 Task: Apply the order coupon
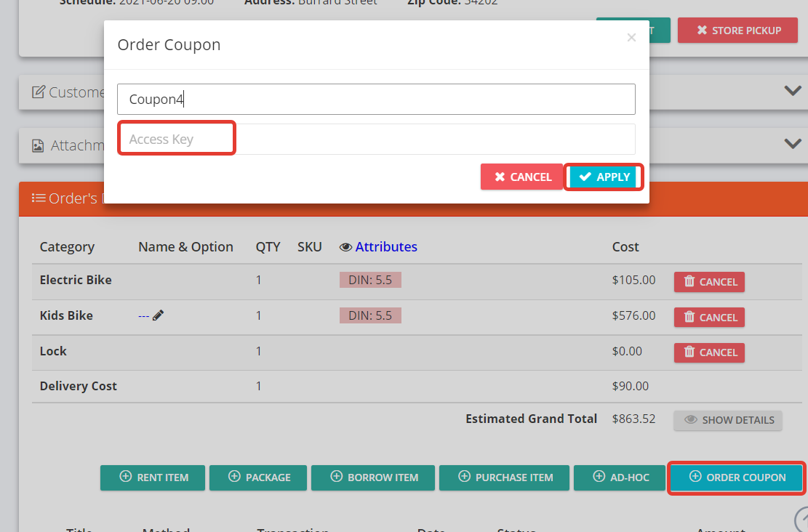pos(604,177)
